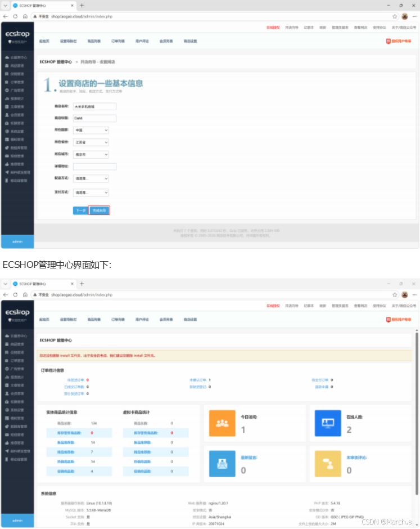Open article management icon in wizard page sidebar
The height and width of the screenshot is (529, 420).
click(7, 106)
